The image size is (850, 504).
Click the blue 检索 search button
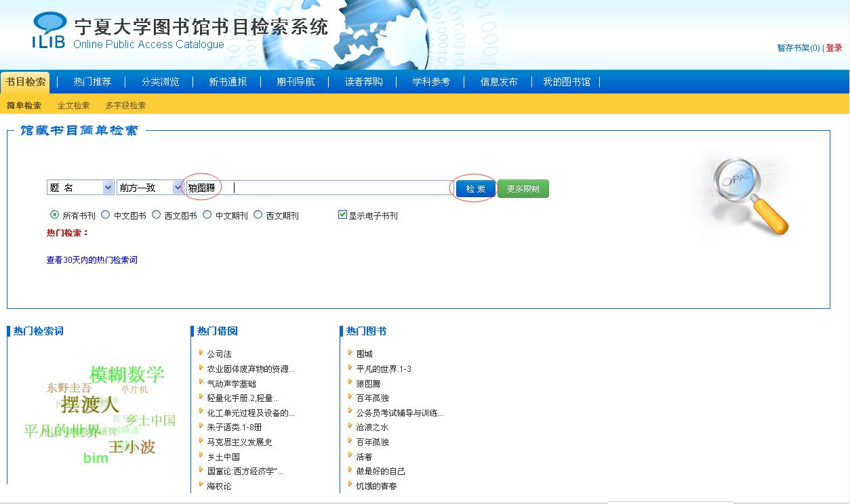pyautogui.click(x=476, y=189)
